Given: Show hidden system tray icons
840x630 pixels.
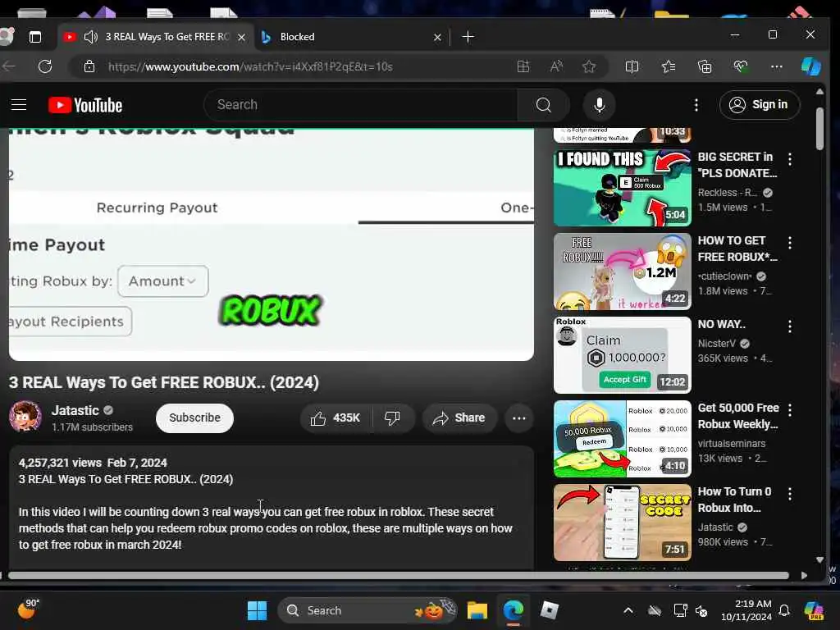Looking at the screenshot, I should pyautogui.click(x=628, y=610).
